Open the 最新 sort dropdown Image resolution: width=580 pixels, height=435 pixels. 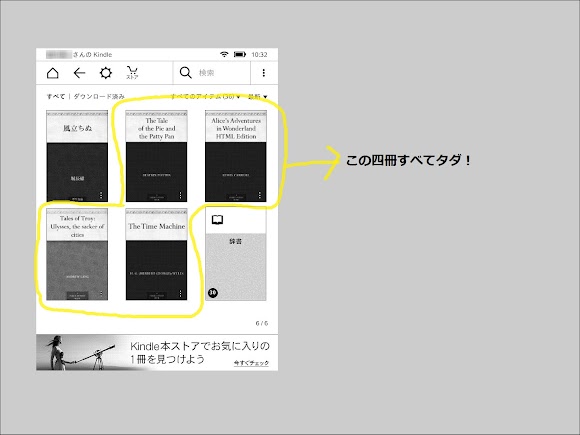[x=257, y=97]
